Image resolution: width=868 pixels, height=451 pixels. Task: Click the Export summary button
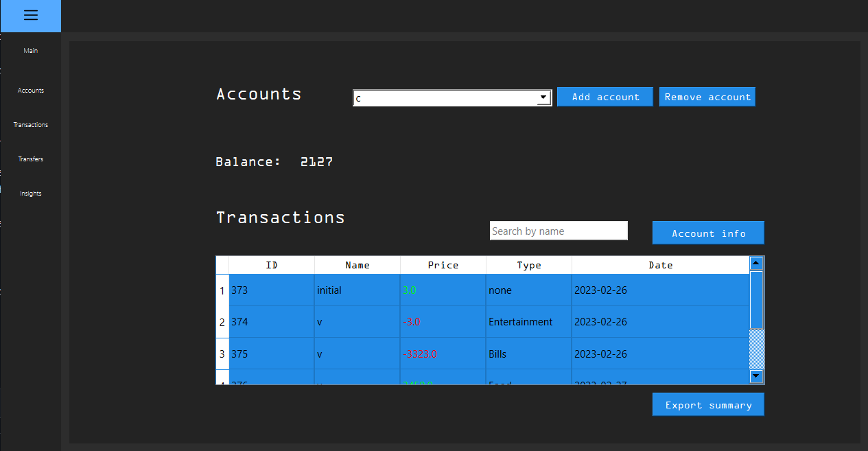click(707, 404)
